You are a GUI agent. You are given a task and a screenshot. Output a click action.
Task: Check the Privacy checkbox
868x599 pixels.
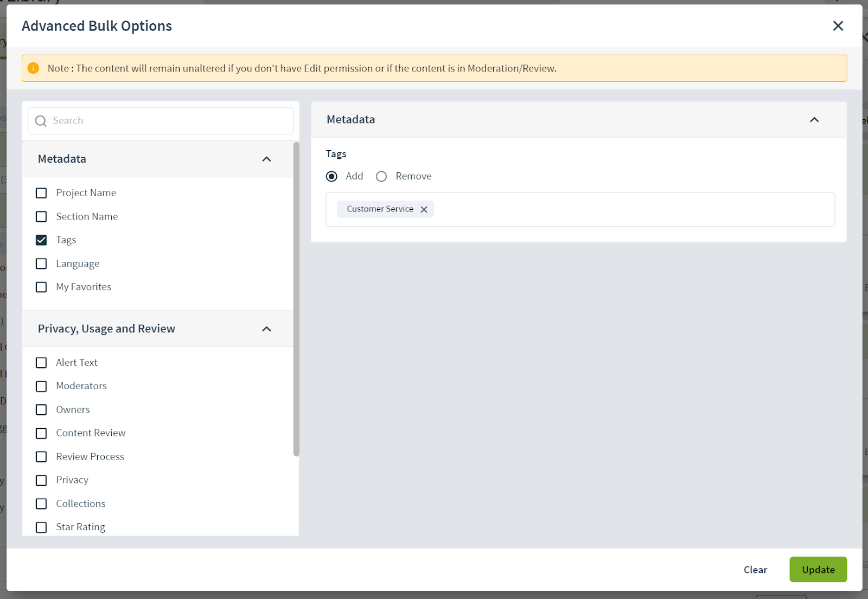point(41,481)
